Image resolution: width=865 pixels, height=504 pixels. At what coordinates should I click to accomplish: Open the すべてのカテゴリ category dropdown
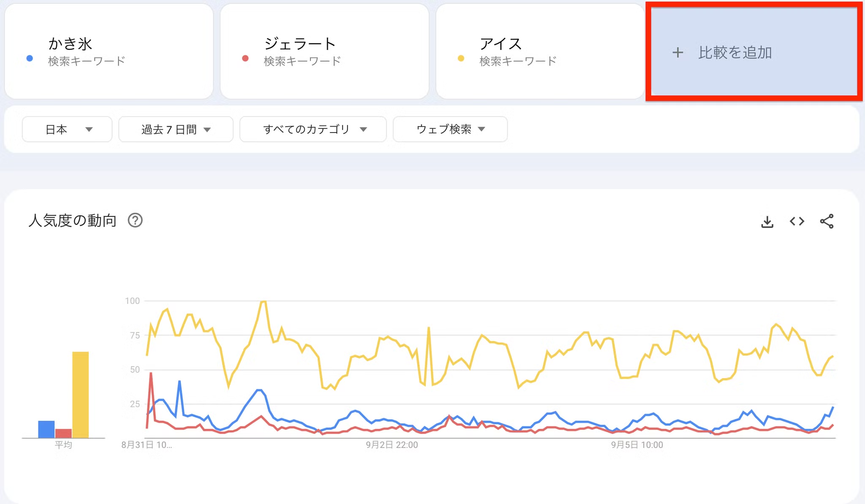(x=313, y=129)
